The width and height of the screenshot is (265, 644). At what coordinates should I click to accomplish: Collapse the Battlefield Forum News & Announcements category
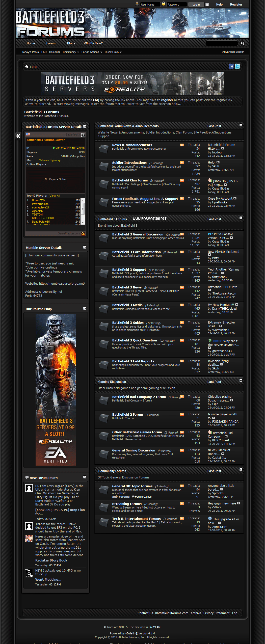(241, 125)
